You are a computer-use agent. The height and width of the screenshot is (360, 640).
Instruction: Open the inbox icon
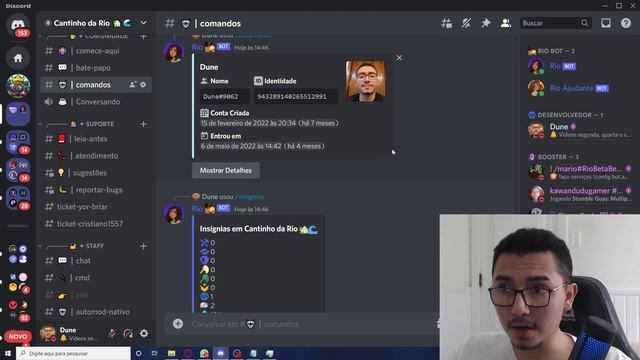(606, 23)
